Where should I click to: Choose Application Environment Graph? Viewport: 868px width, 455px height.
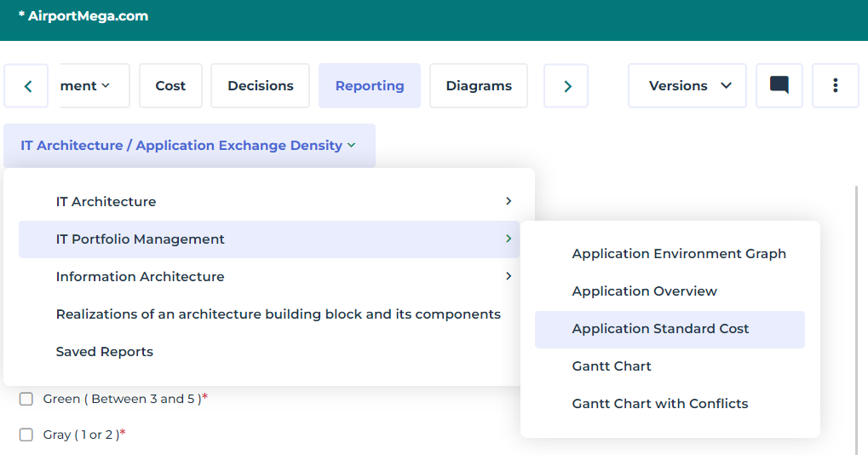[678, 254]
